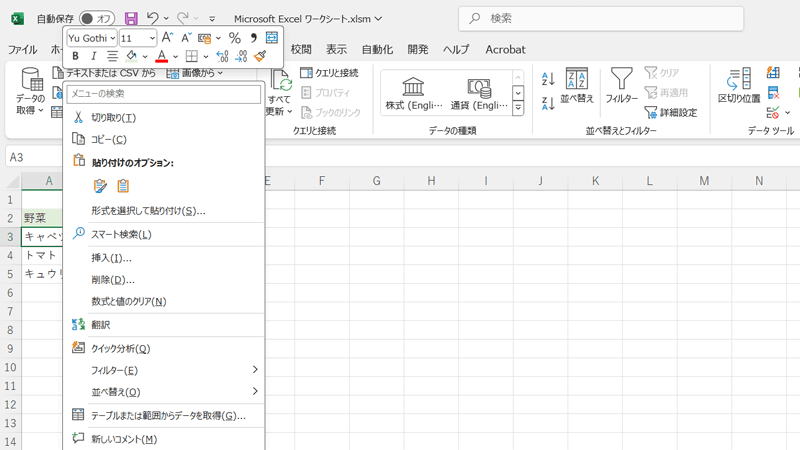800x450 pixels.
Task: Open the Undo history dropdown arrow
Action: [x=166, y=19]
